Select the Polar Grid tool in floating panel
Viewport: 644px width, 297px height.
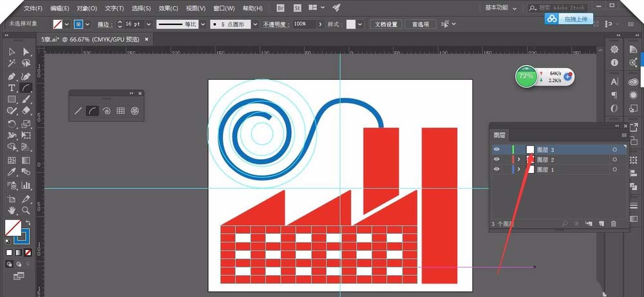click(135, 111)
